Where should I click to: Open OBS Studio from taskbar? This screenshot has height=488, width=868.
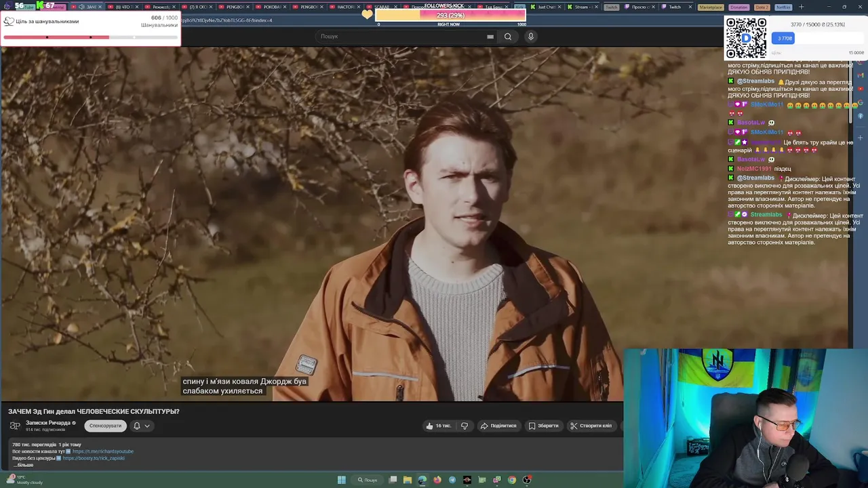point(527,480)
